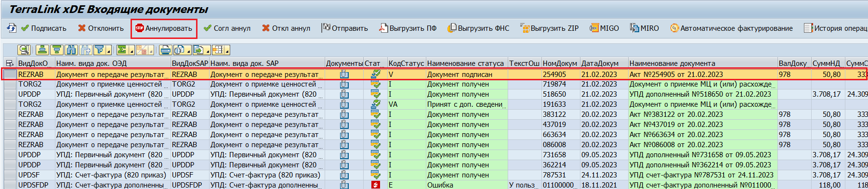Click Откл аннул button
This screenshot has width=868, height=189.
pos(286,28)
